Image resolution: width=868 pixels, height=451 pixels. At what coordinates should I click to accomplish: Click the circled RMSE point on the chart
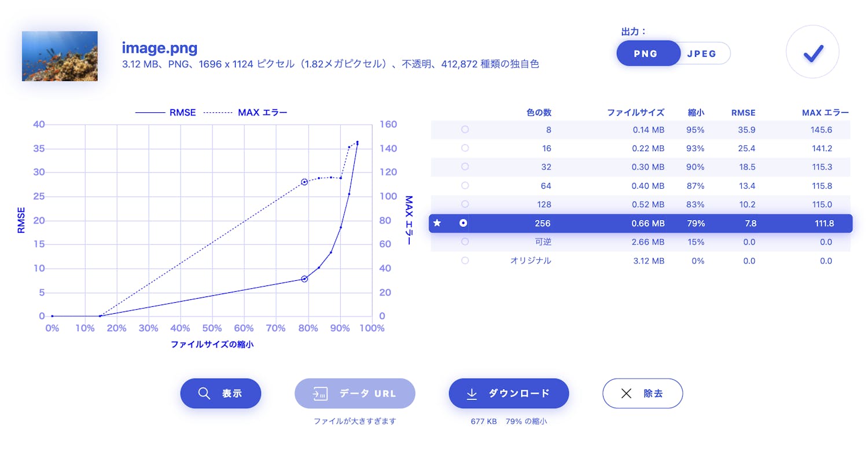(304, 279)
